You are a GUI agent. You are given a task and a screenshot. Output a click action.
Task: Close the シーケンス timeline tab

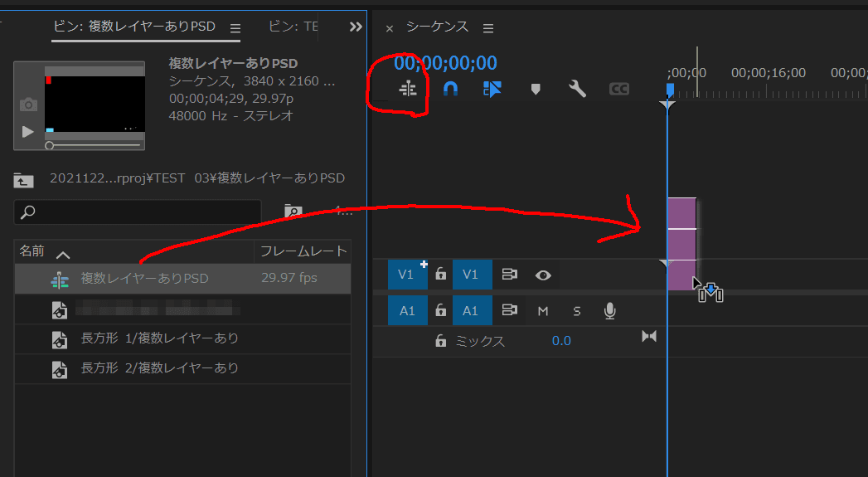point(389,28)
